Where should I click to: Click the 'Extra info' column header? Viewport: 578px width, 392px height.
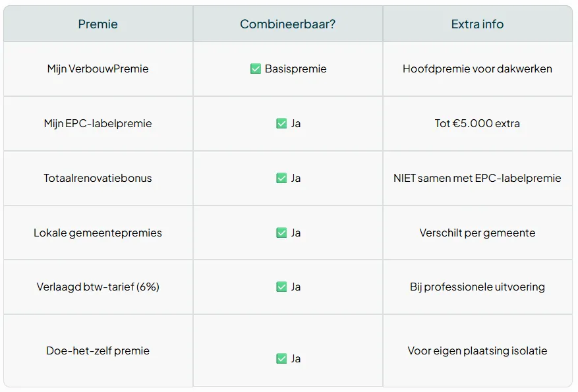coord(477,24)
